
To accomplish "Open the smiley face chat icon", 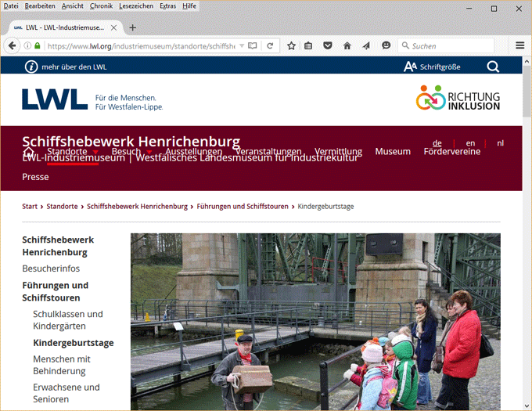I will tap(386, 45).
